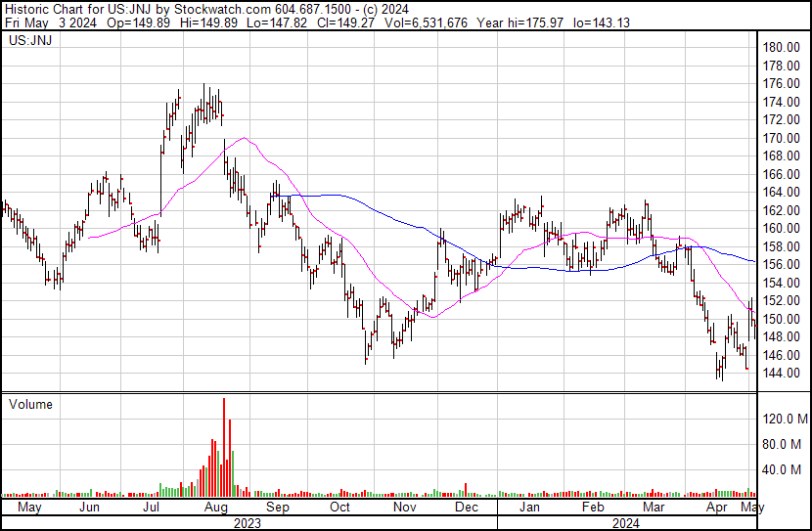This screenshot has height=531, width=812.
Task: Click the 146.00 price axis label
Action: pyautogui.click(x=782, y=355)
